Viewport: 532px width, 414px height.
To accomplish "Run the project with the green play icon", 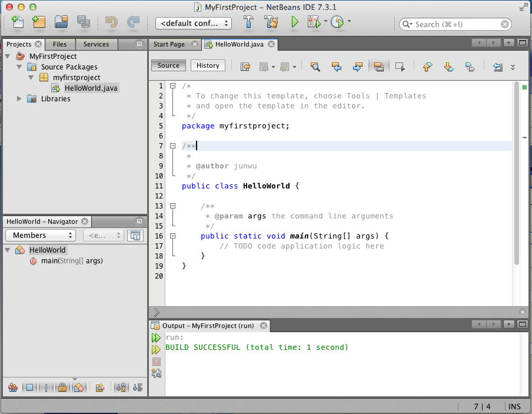I will click(x=294, y=22).
